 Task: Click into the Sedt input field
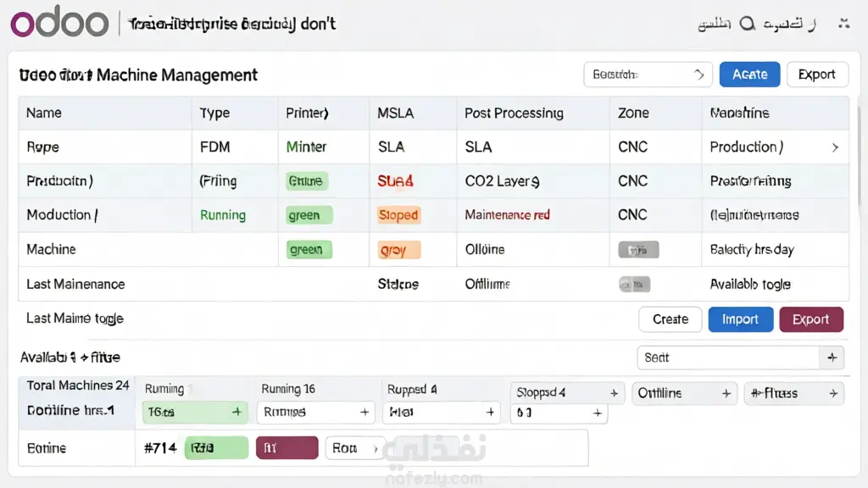[728, 358]
